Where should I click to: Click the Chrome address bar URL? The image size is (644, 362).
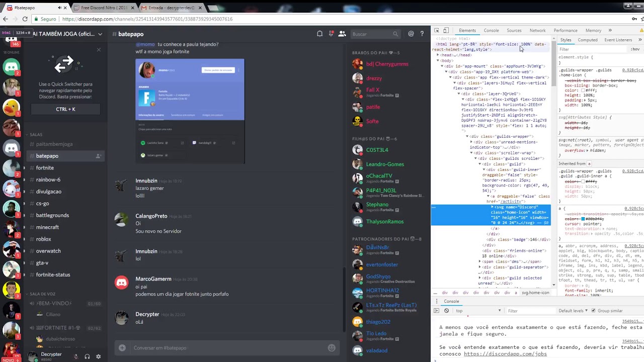coord(147,19)
